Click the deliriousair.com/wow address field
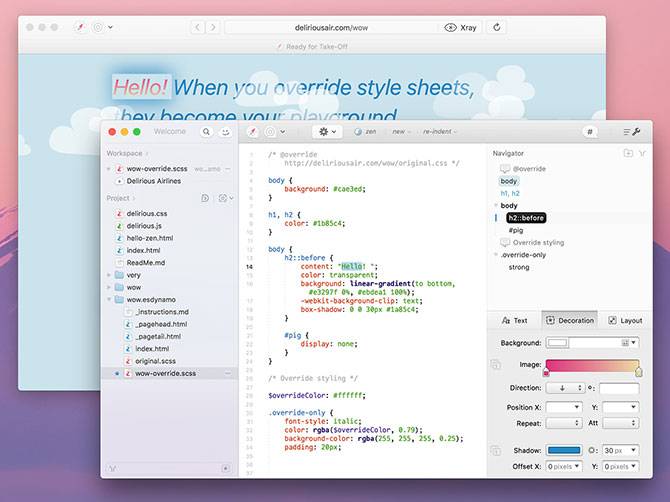The width and height of the screenshot is (670, 502). pyautogui.click(x=332, y=27)
